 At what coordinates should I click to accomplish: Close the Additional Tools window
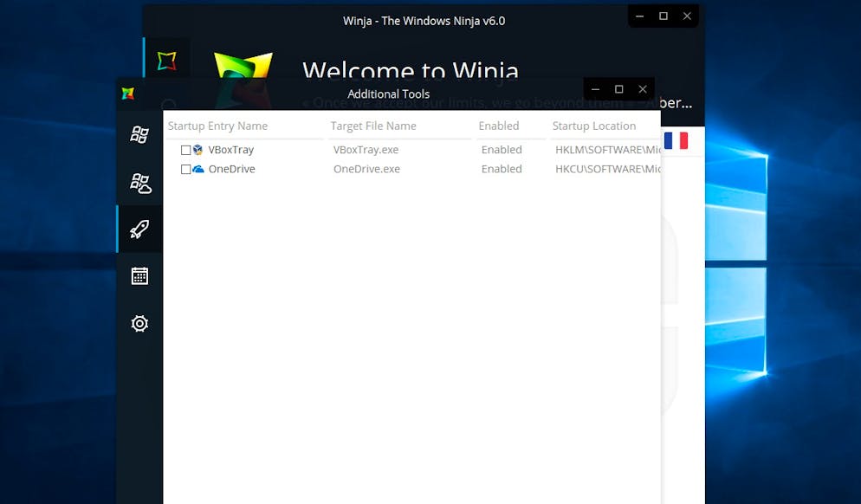(x=643, y=89)
